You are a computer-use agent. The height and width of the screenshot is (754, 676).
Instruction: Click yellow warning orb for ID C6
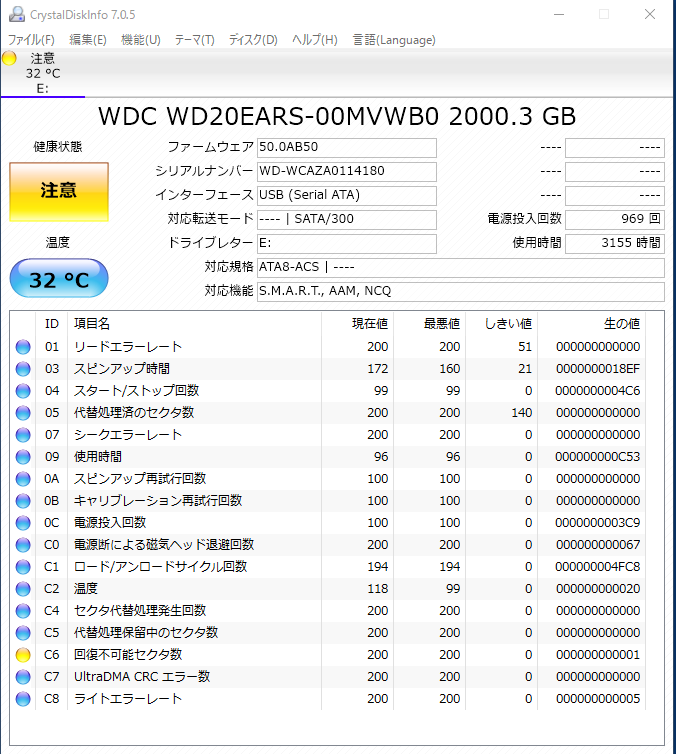[23, 655]
